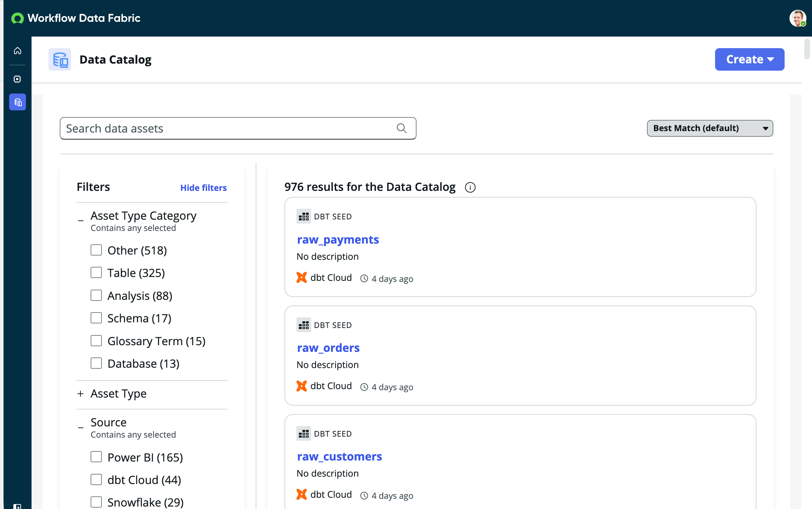This screenshot has width=812, height=509.
Task: Click dbt Cloud logo on raw_customers card
Action: [302, 495]
